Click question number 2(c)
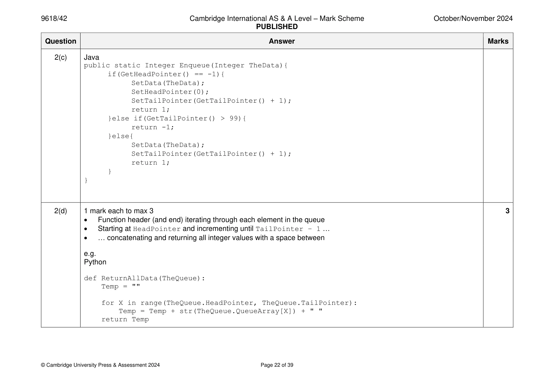The width and height of the screenshot is (554, 392). [61, 57]
